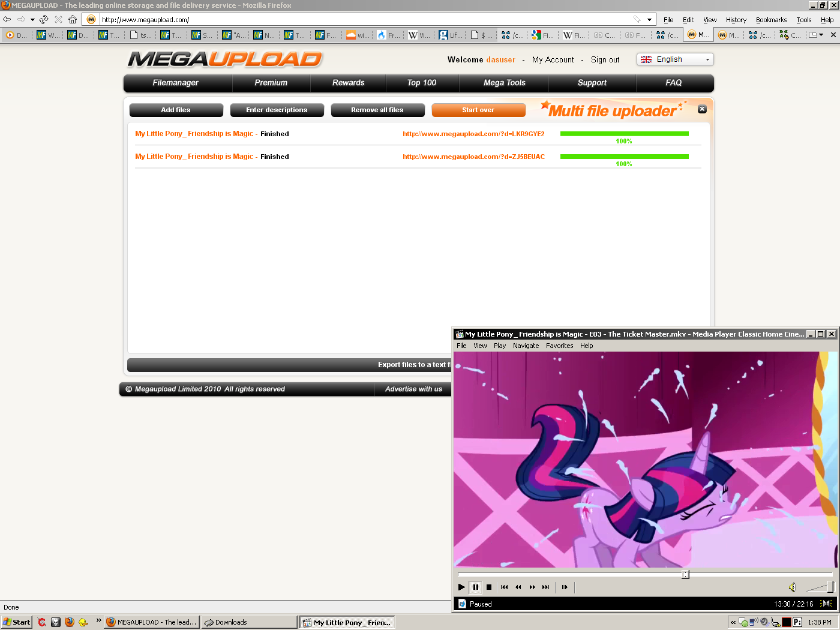Open the Navigate menu in media player
The image size is (840, 630).
pos(526,346)
